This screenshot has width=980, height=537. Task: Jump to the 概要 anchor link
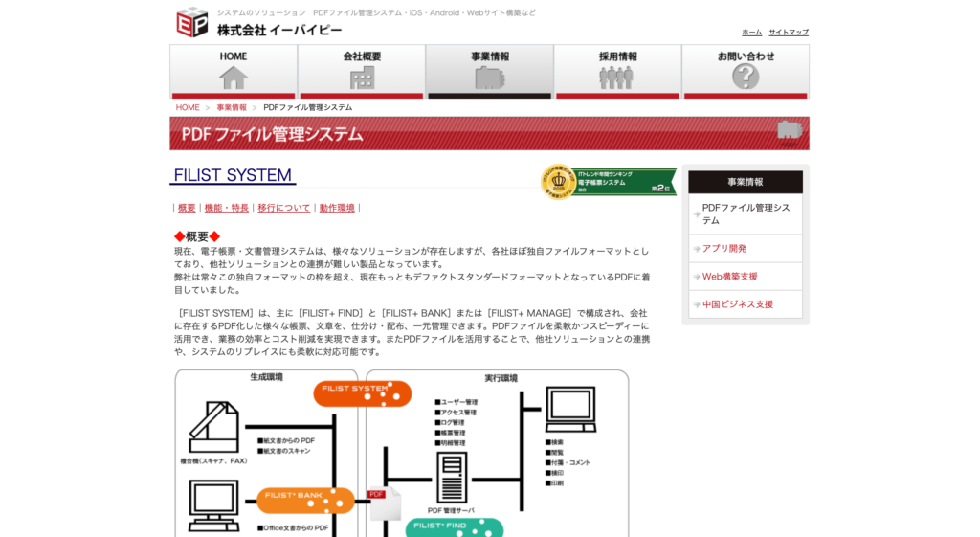pyautogui.click(x=187, y=208)
